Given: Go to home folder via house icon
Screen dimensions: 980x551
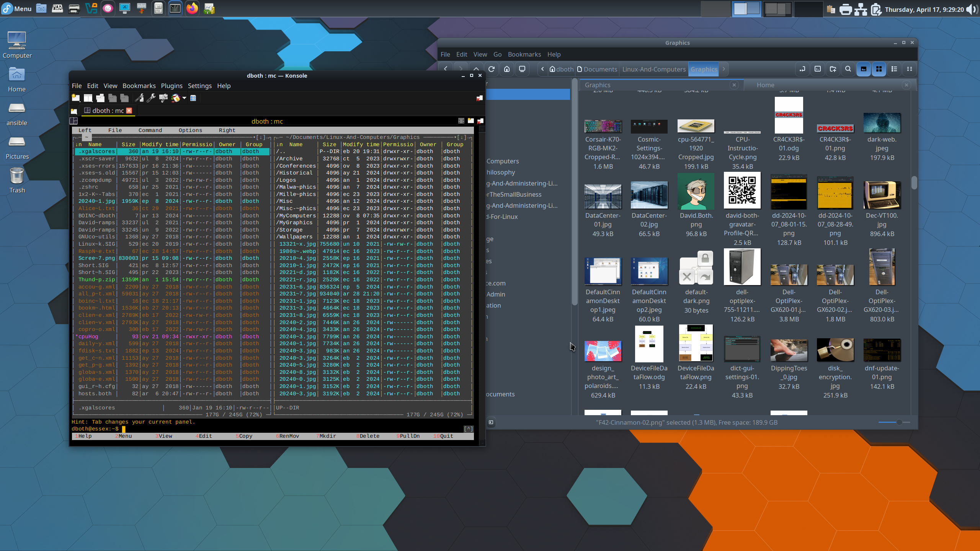Looking at the screenshot, I should coord(507,69).
